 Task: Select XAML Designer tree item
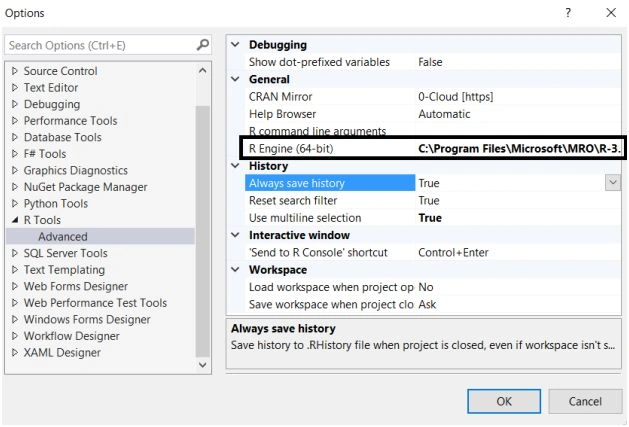pyautogui.click(x=62, y=353)
